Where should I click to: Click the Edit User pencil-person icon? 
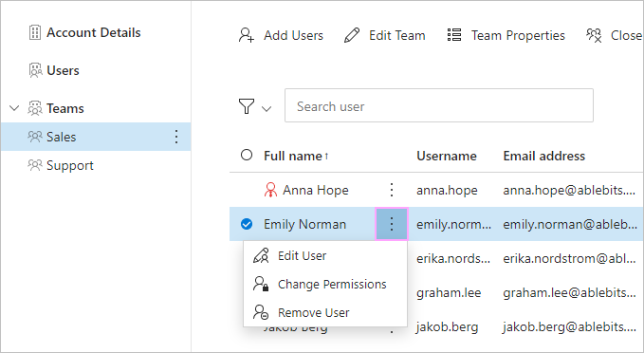click(x=261, y=255)
